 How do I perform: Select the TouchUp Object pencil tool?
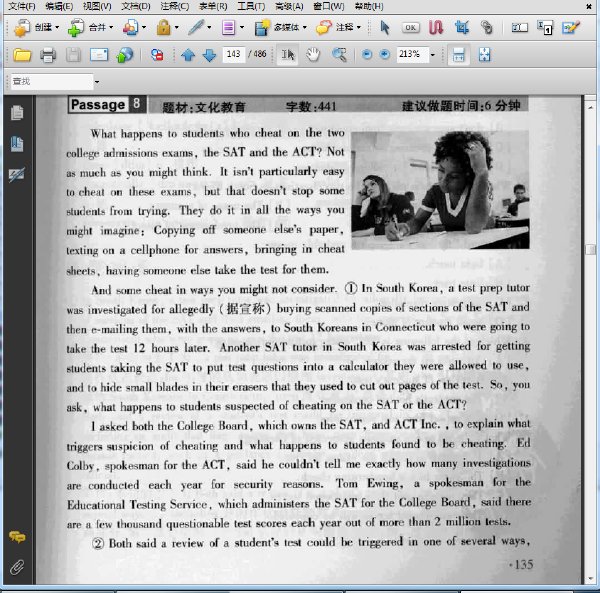coord(571,28)
